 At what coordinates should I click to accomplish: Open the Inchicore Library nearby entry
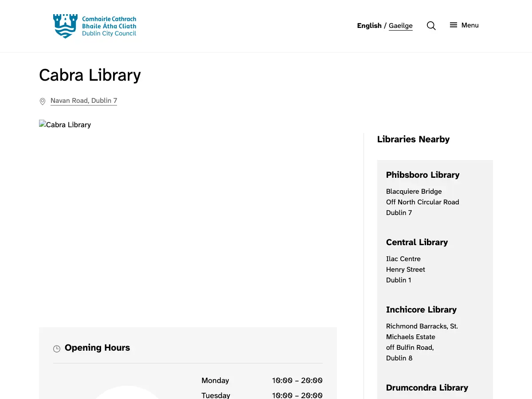point(422,309)
